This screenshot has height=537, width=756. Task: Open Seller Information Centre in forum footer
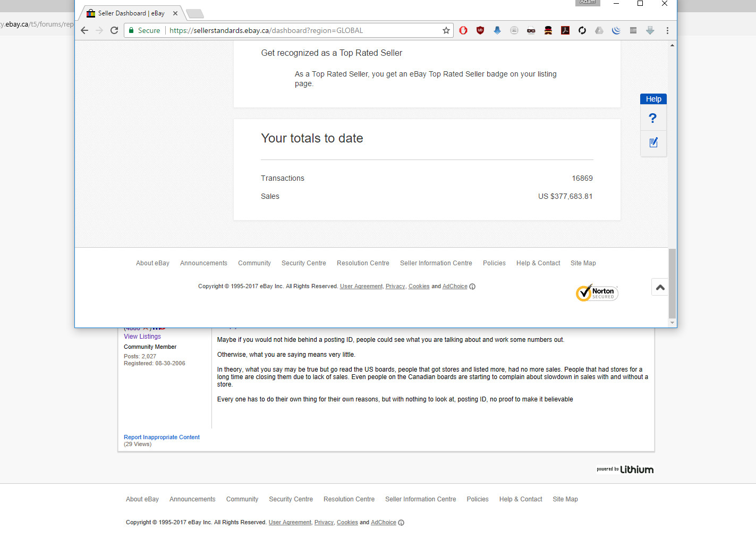[421, 499]
